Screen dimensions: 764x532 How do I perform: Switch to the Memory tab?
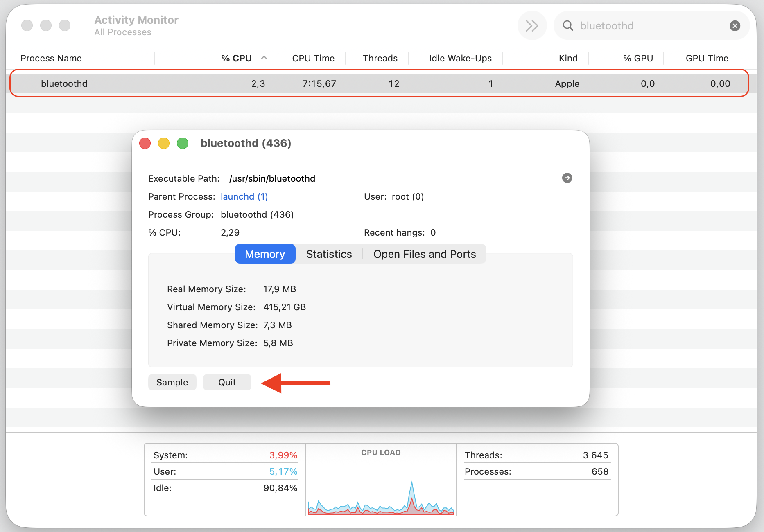pos(265,254)
